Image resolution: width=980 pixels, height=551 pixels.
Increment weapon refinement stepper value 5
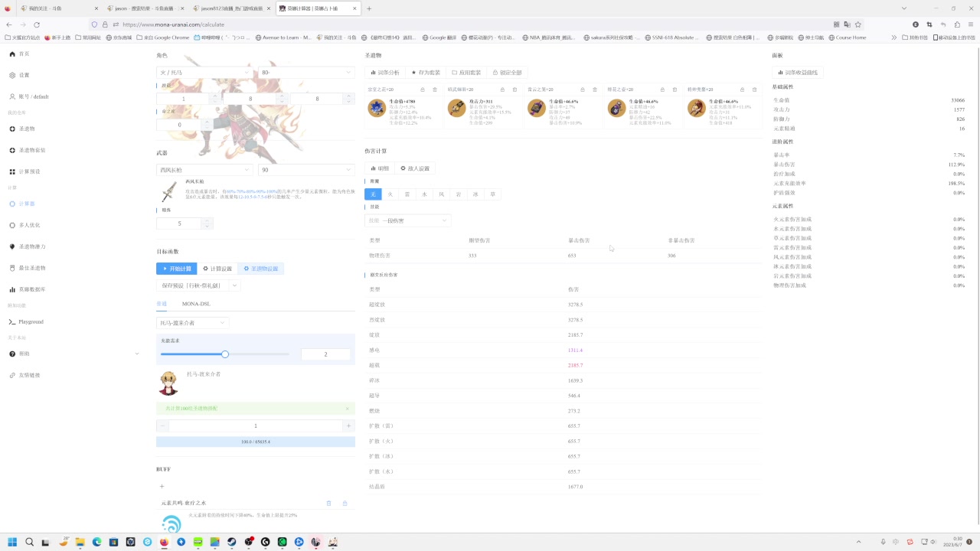[x=207, y=220]
